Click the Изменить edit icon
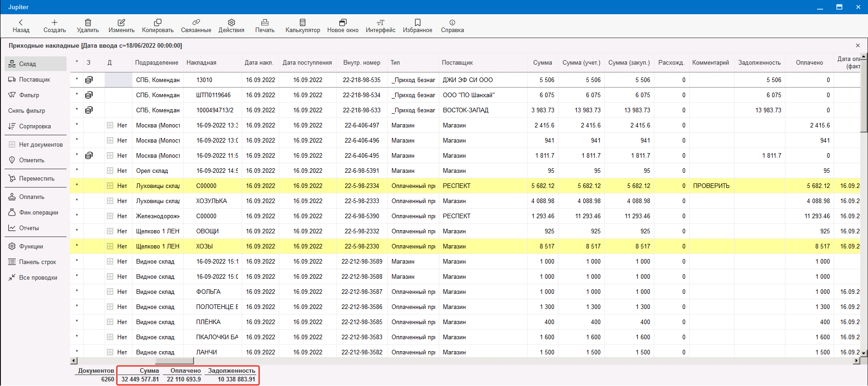 (x=122, y=22)
